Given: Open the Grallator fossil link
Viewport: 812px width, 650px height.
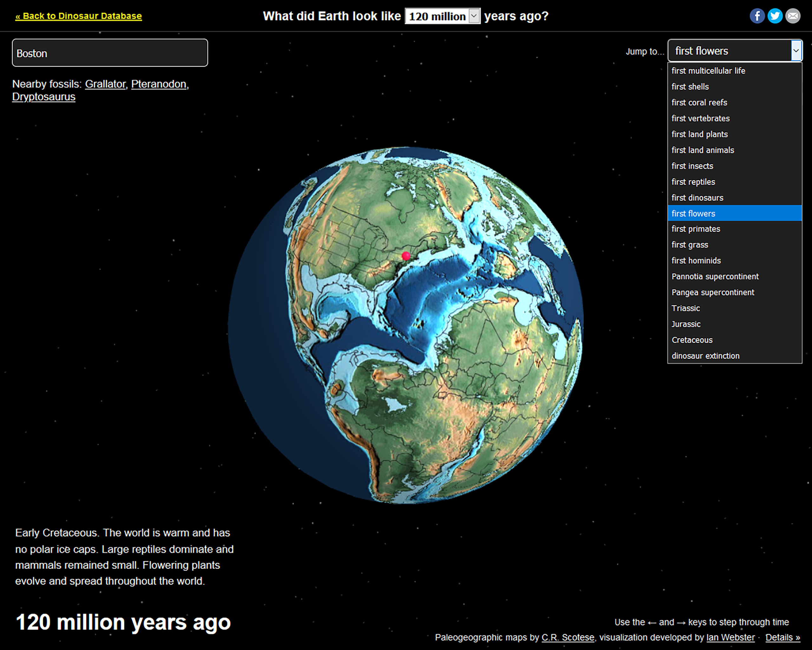Looking at the screenshot, I should (105, 84).
